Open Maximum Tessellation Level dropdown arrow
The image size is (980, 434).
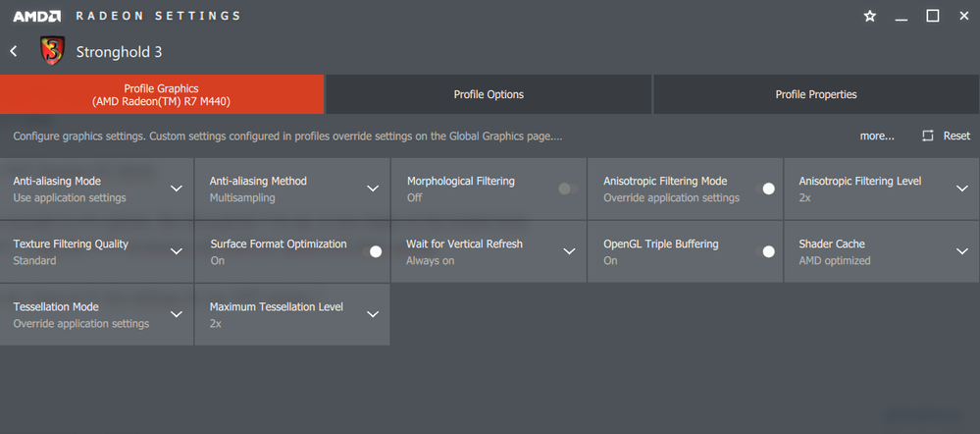(x=373, y=314)
